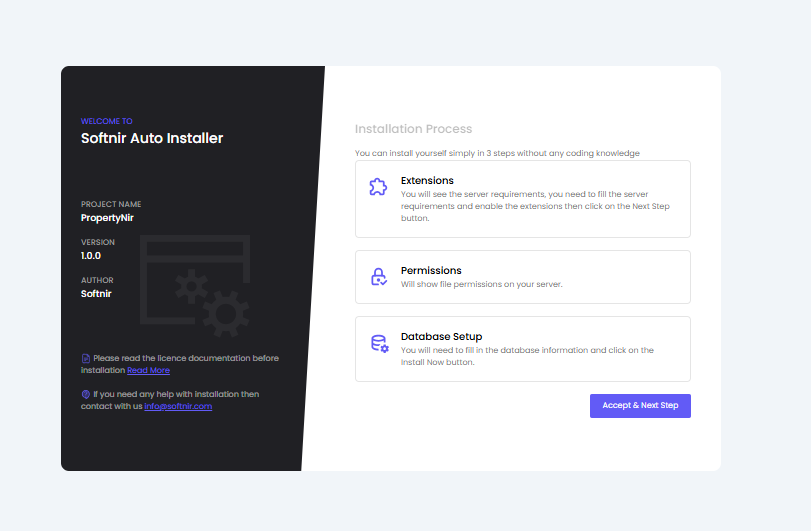Click the Database Setup cylinder icon
This screenshot has height=531, width=811.
pyautogui.click(x=379, y=344)
